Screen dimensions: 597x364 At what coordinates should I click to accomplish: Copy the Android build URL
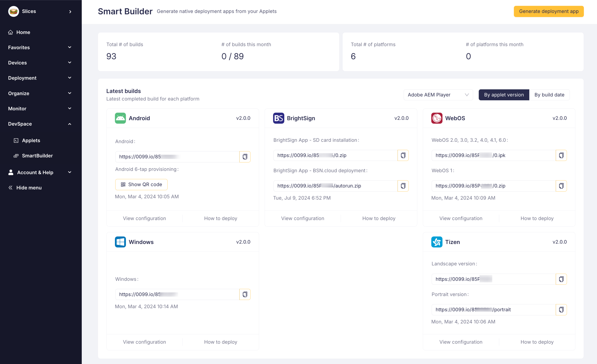[245, 157]
